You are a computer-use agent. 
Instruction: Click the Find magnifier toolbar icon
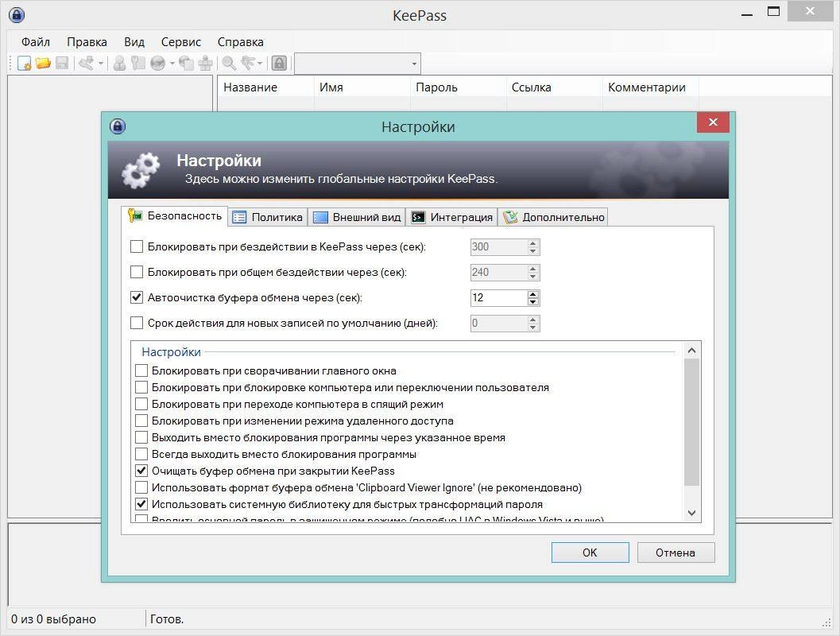[x=230, y=64]
